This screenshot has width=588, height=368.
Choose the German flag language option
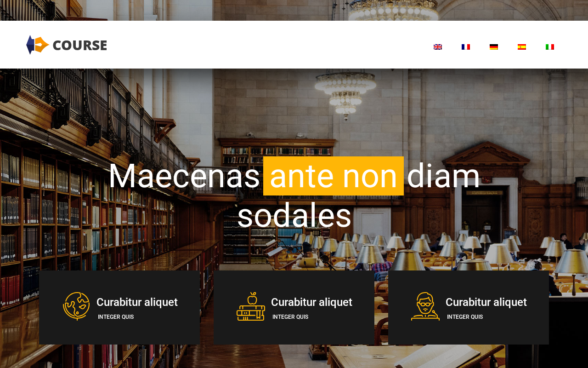tap(494, 47)
